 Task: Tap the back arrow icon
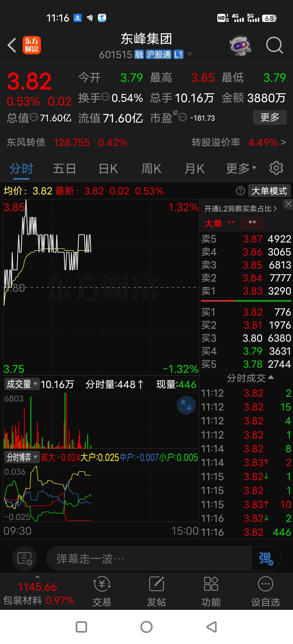(x=12, y=45)
